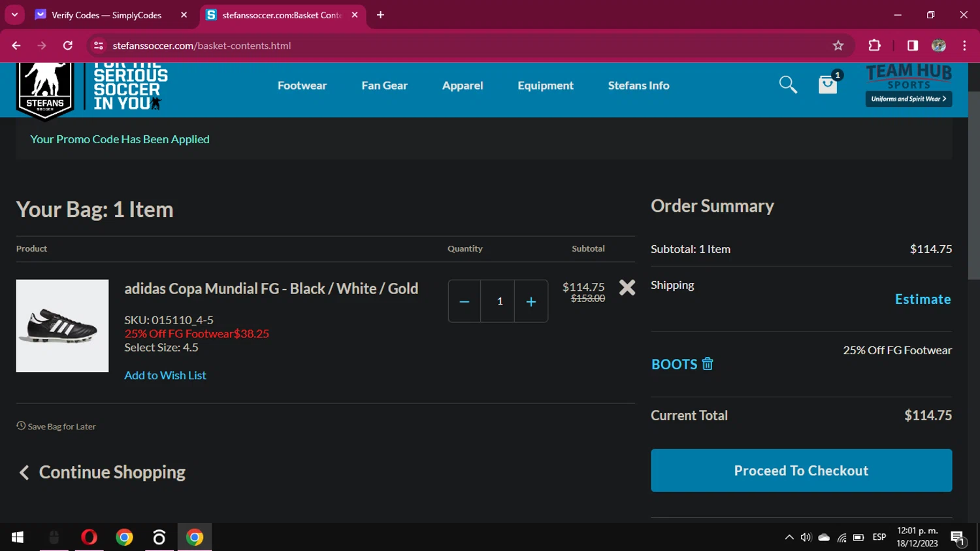Show hidden system tray icons
The width and height of the screenshot is (980, 551).
(x=789, y=537)
